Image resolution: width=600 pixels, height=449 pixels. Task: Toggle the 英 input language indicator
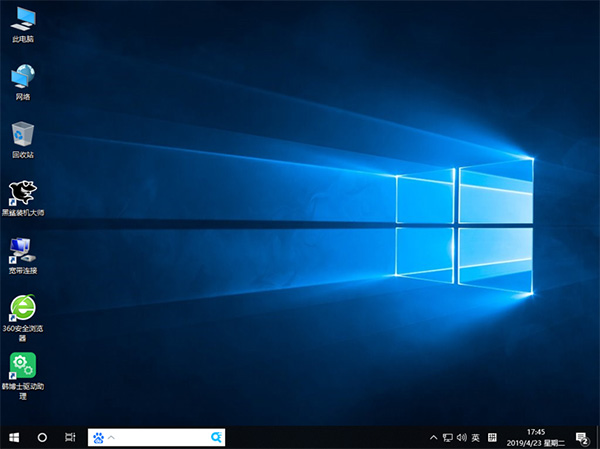click(x=475, y=437)
